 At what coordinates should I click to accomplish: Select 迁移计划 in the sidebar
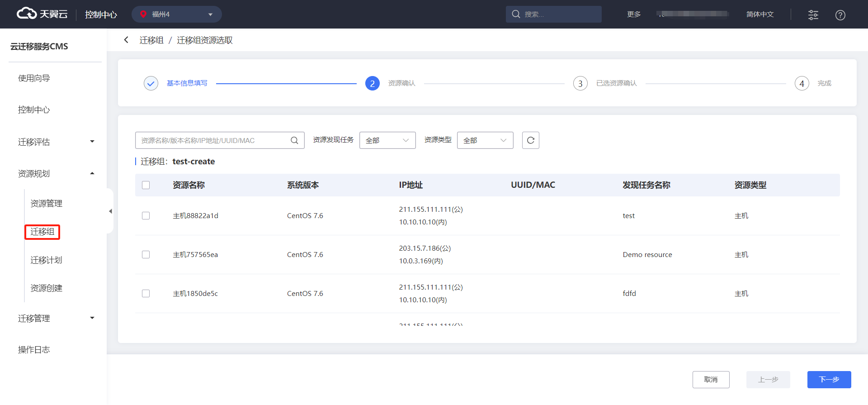click(46, 260)
